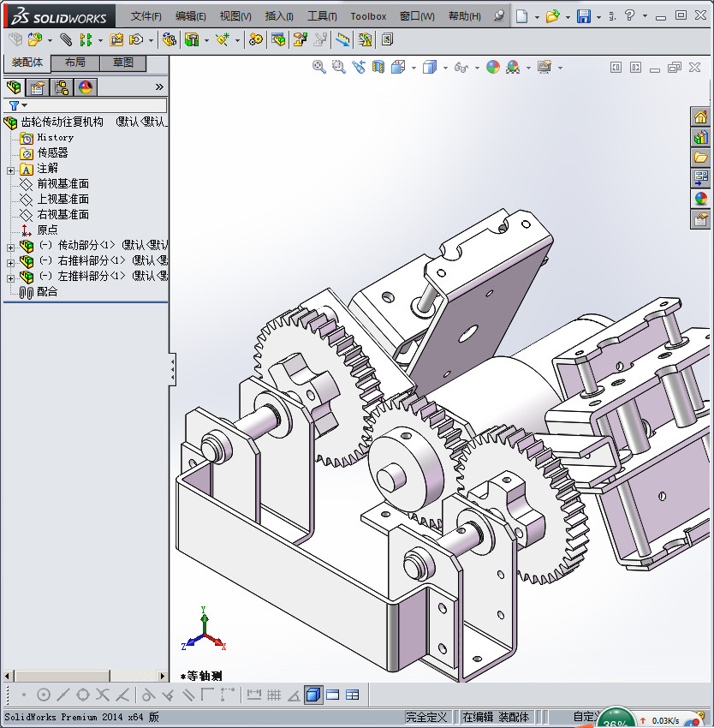The width and height of the screenshot is (714, 728).
Task: Open the FeatureManager design tree tab
Action: coord(14,87)
